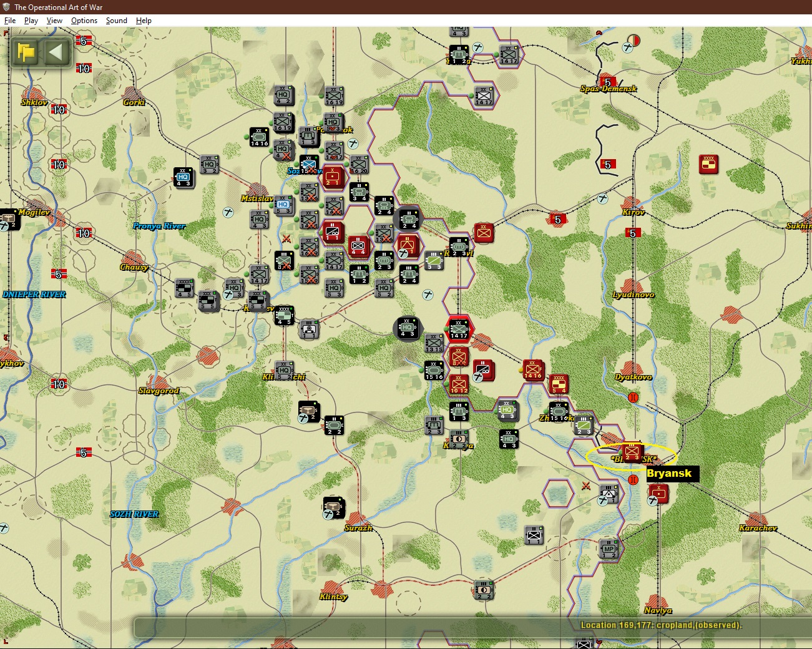The width and height of the screenshot is (812, 649).
Task: Click the Mogilev city label
Action: pyautogui.click(x=34, y=212)
